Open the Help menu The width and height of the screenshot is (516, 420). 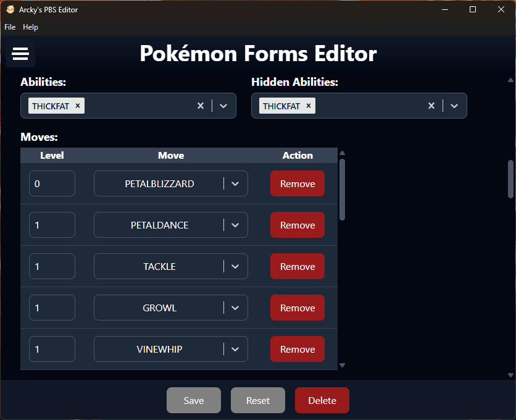[x=30, y=27]
